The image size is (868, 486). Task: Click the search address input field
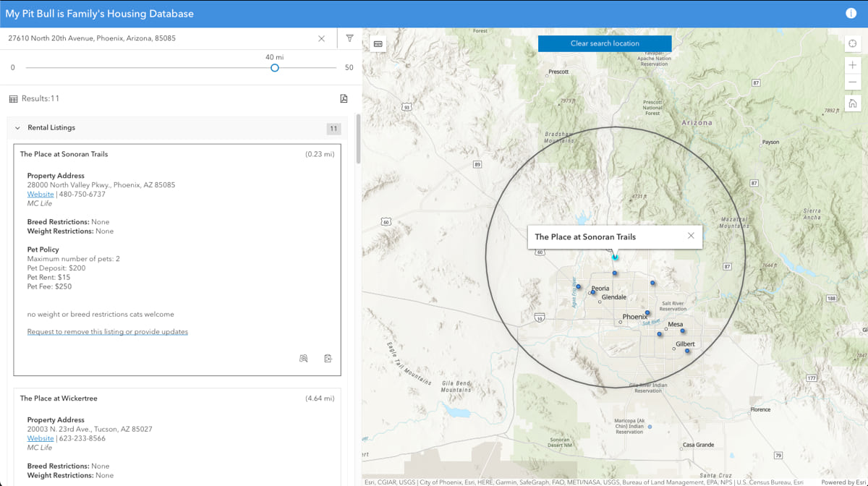pos(159,38)
